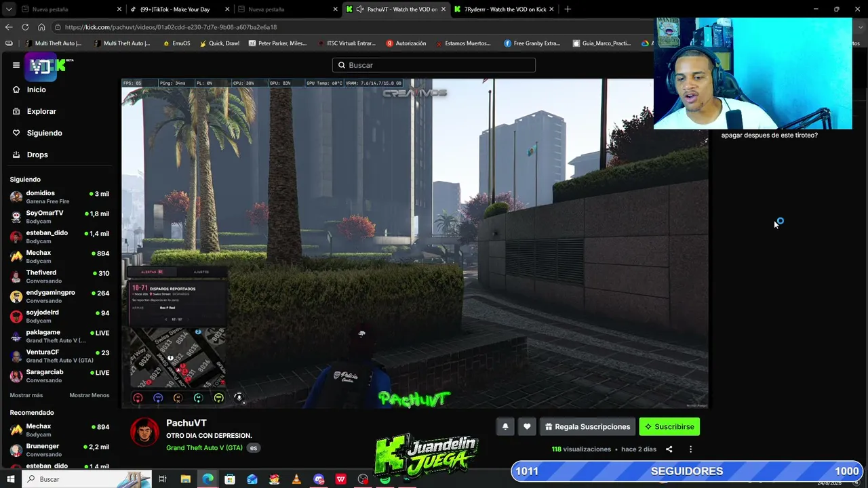Click the "hace 2 días" upload date text

tap(639, 449)
